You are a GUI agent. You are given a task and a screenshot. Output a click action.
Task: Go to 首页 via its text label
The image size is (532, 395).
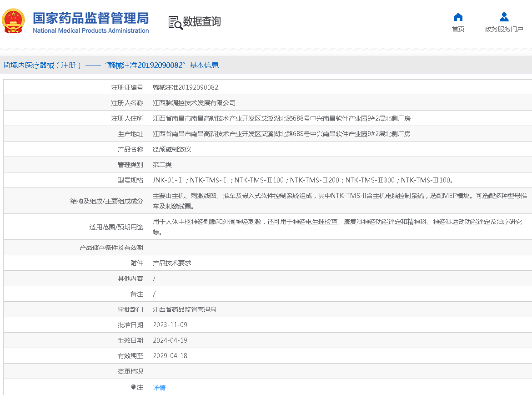(x=458, y=30)
